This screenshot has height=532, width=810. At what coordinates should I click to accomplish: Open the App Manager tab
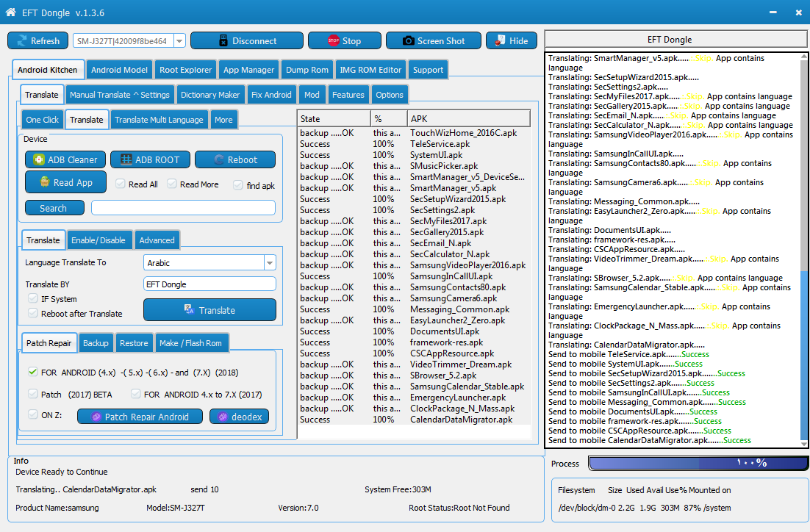248,70
